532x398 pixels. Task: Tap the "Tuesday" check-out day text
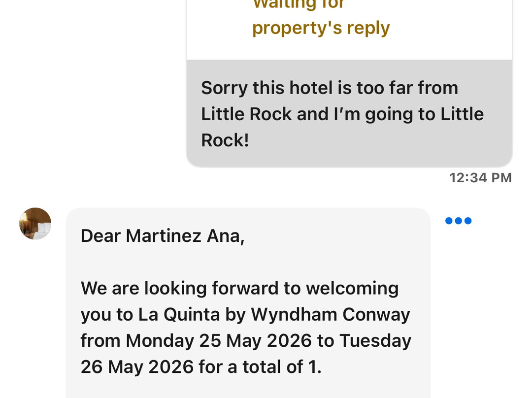pyautogui.click(x=375, y=341)
